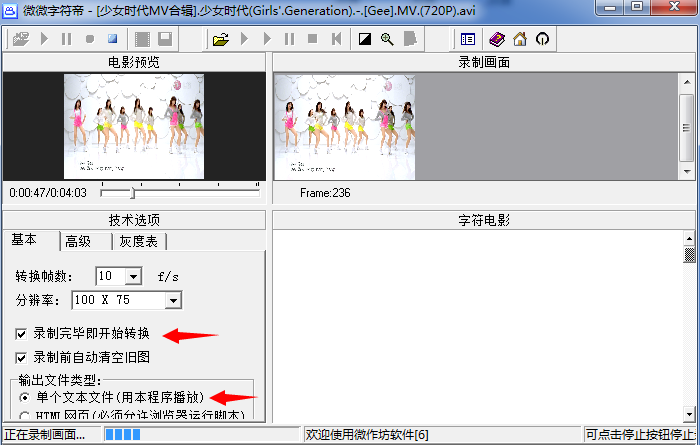This screenshot has height=445, width=700.
Task: Select 单个文本文件 radio button
Action: pos(25,397)
